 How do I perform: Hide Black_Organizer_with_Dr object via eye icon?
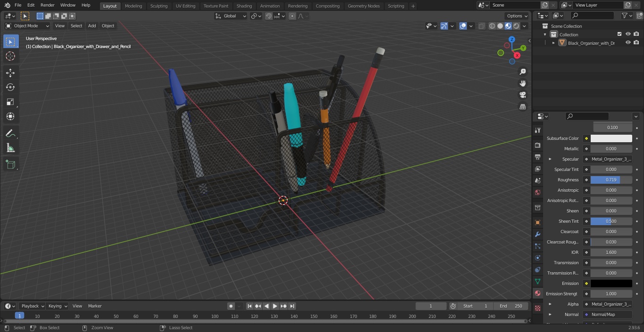[x=628, y=43]
